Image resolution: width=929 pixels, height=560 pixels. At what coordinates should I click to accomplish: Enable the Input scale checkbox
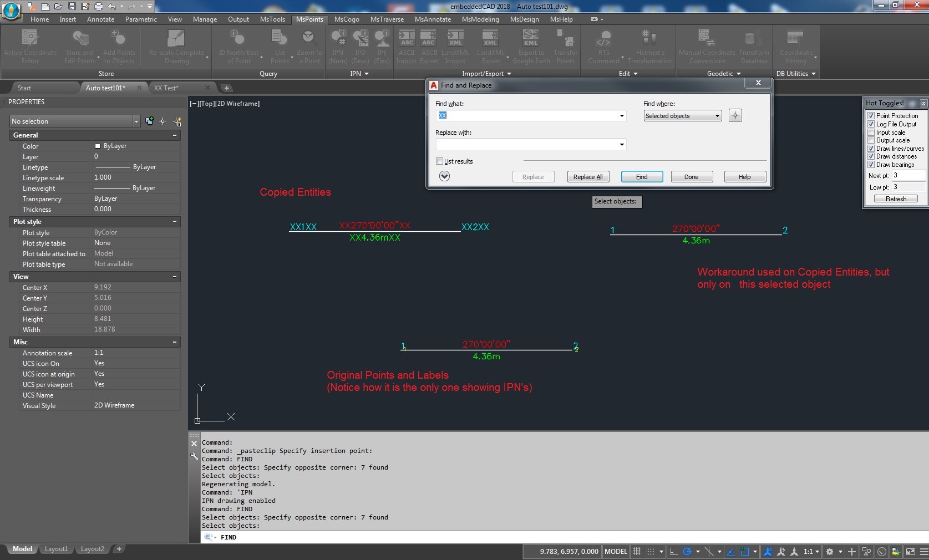click(871, 133)
